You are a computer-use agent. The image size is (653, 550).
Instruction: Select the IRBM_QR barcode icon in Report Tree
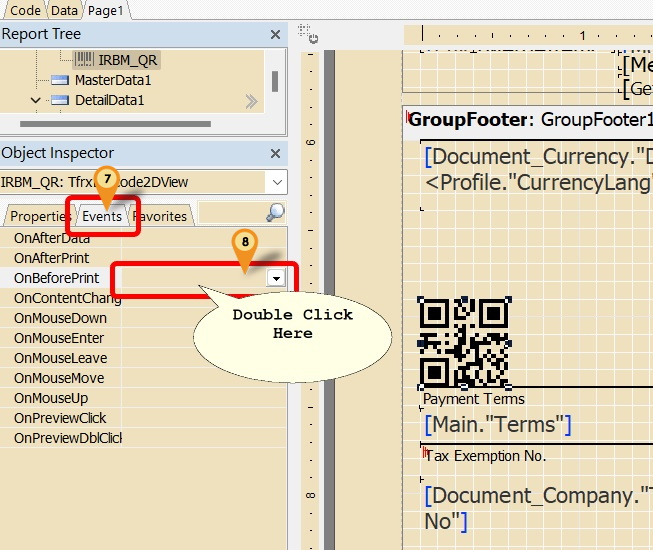point(84,60)
